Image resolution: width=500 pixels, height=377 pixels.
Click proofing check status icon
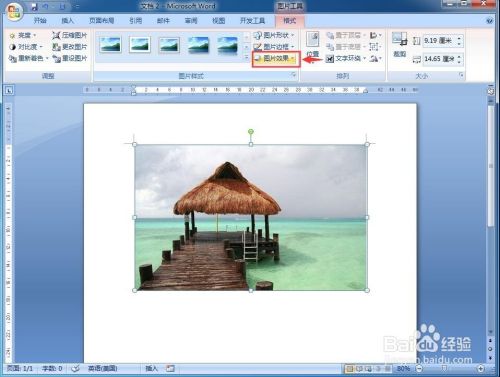coord(76,368)
